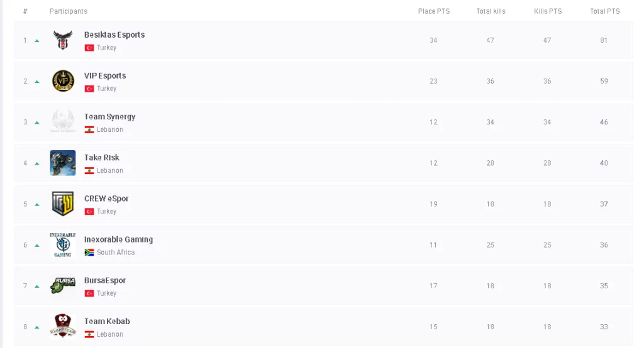
Task: Click the BursaEspor crocodile logo
Action: point(63,286)
